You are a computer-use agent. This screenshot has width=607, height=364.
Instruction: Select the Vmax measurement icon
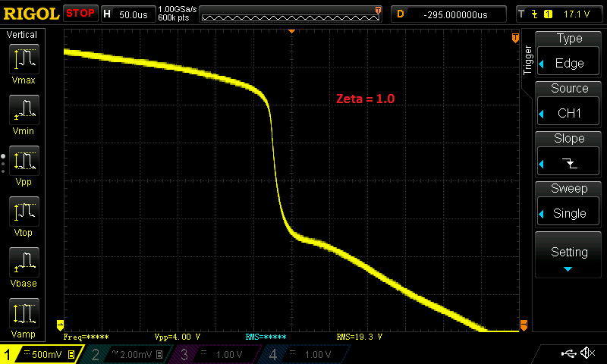24,59
